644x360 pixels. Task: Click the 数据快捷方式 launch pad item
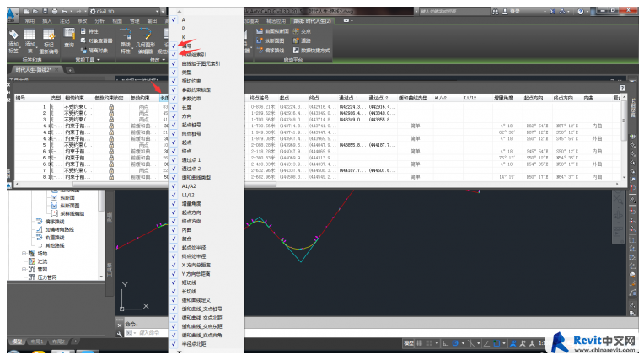coord(311,50)
